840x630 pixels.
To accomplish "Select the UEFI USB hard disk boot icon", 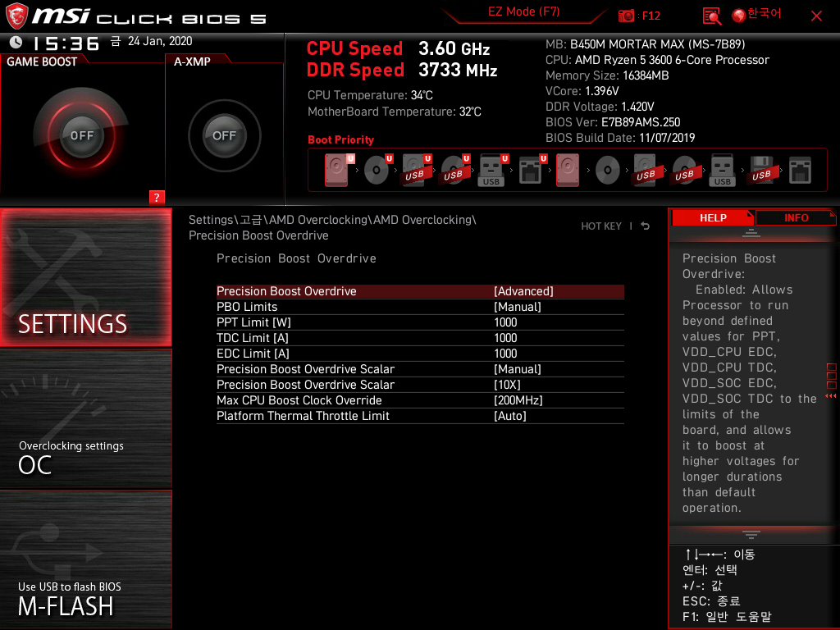I will [x=417, y=170].
